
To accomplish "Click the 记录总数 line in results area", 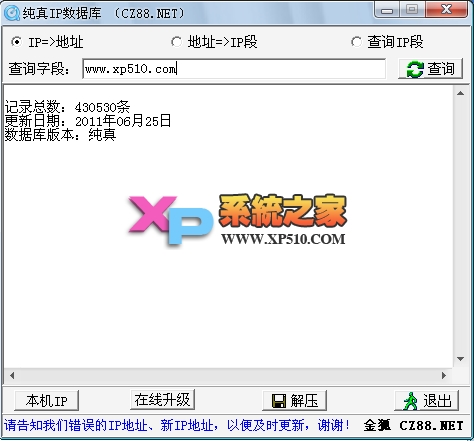I will tap(67, 107).
